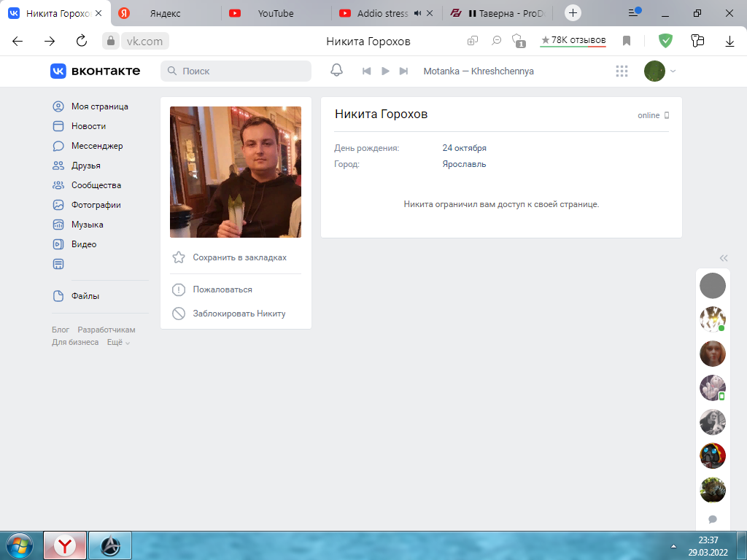Collapse the contacts sidebar with double chevron
The height and width of the screenshot is (560, 747).
tap(723, 257)
